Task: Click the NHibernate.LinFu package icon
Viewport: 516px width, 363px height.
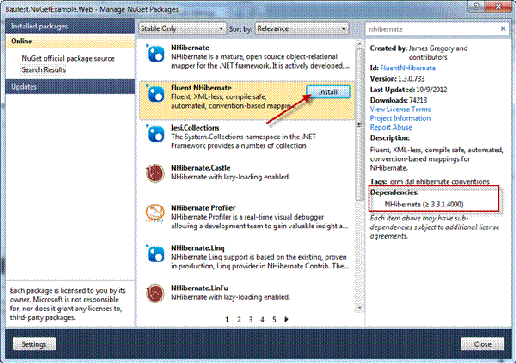Action: 155,294
